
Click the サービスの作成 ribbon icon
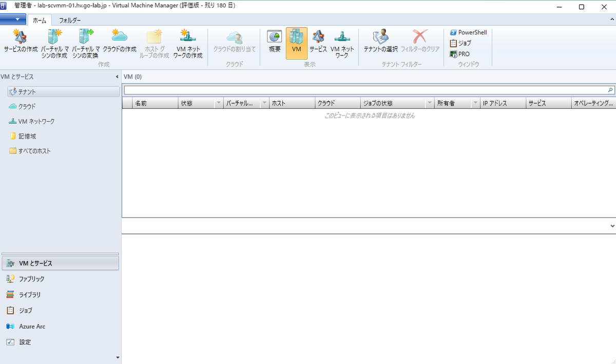(21, 44)
